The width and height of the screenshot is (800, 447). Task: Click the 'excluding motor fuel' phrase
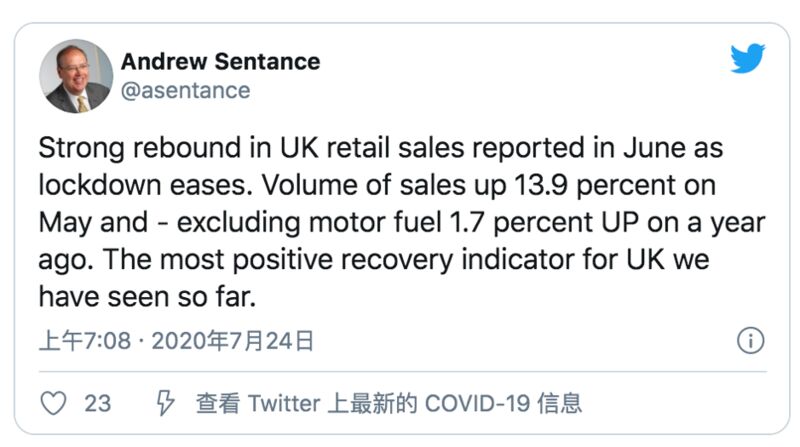click(x=309, y=223)
